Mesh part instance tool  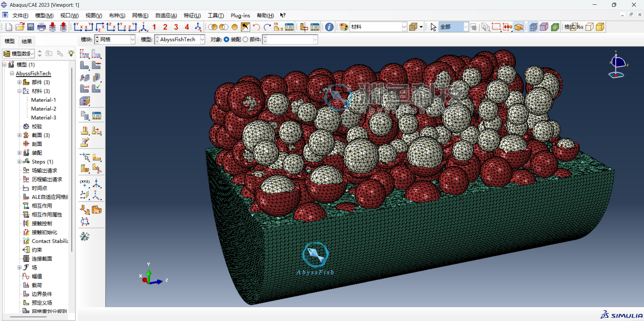(84, 65)
